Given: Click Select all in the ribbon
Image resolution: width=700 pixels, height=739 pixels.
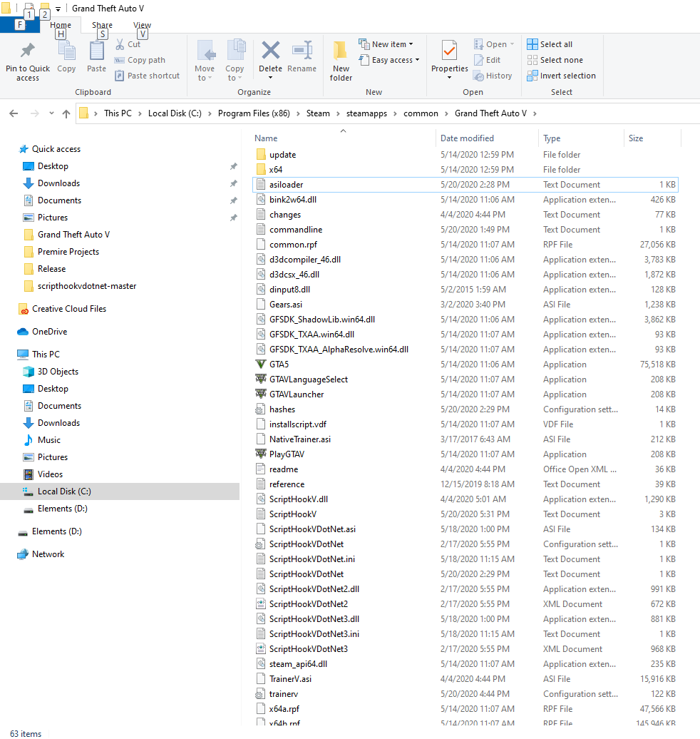Looking at the screenshot, I should [x=550, y=44].
